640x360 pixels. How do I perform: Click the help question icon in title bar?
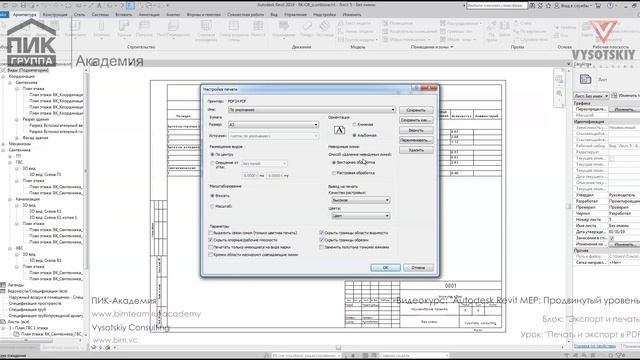click(610, 6)
